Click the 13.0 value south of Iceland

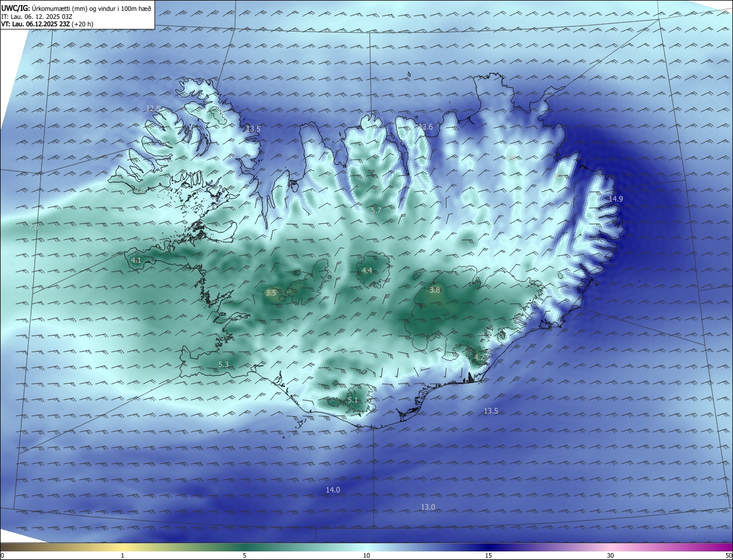tap(428, 507)
